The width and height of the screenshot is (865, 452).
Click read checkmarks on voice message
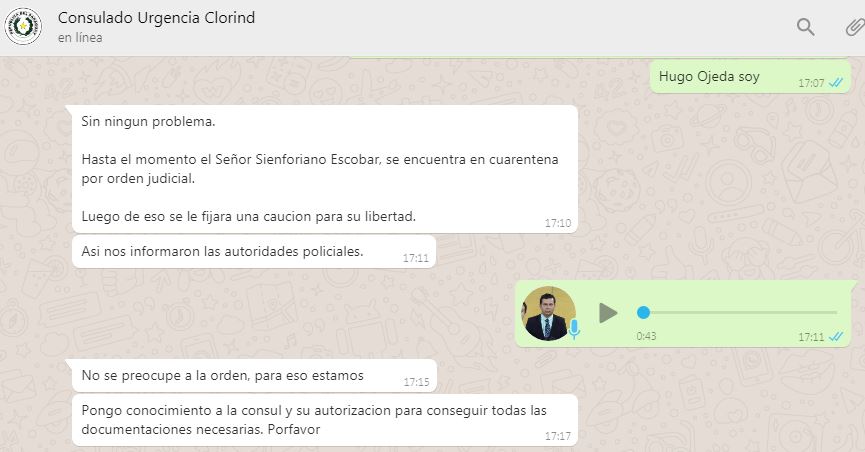point(836,337)
